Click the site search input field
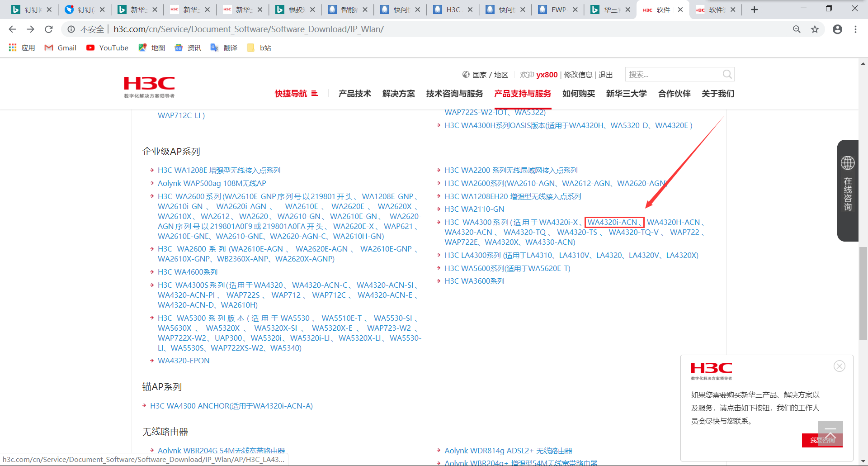Image resolution: width=868 pixels, height=466 pixels. pyautogui.click(x=674, y=74)
